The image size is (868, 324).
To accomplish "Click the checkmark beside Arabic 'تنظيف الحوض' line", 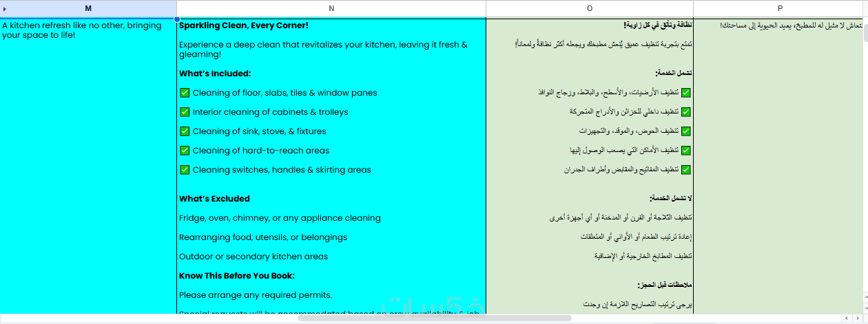I will tap(686, 131).
